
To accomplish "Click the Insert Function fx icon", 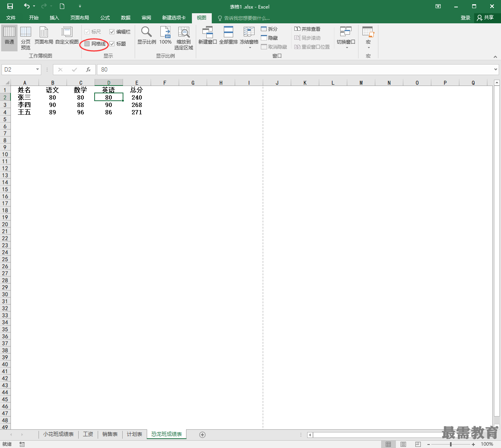I will (x=88, y=70).
